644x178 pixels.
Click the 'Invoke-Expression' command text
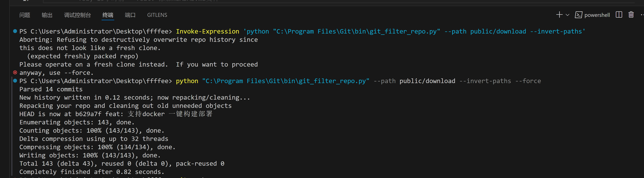208,31
